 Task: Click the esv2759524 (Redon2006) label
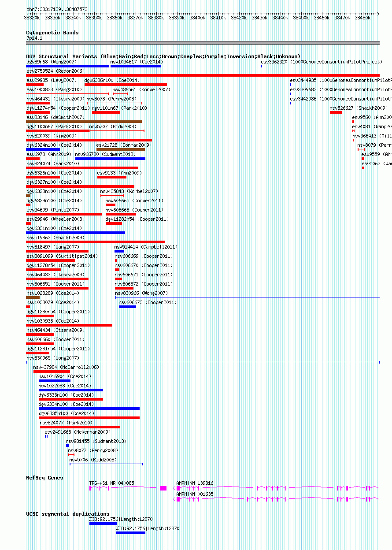(x=55, y=71)
